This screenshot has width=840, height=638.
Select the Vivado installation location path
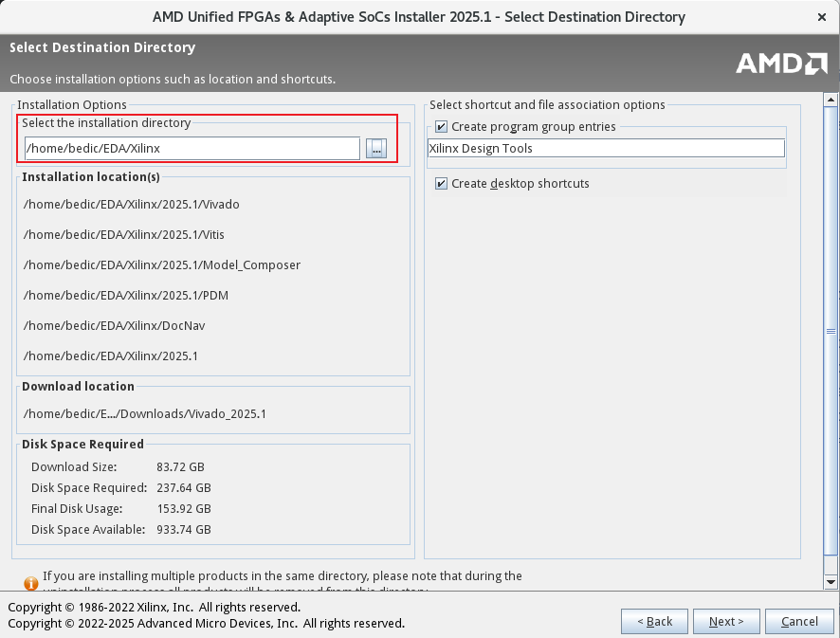pos(132,205)
